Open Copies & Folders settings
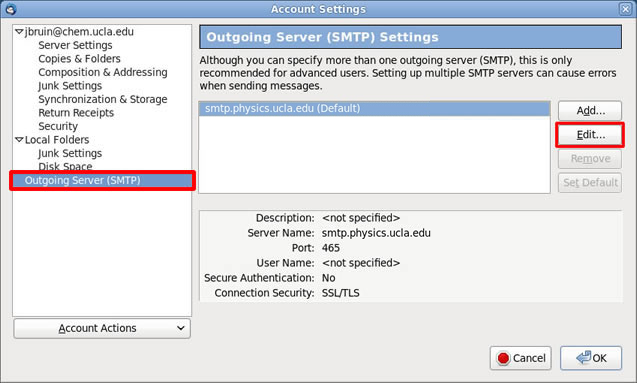Screen dimensions: 637x383 79,58
